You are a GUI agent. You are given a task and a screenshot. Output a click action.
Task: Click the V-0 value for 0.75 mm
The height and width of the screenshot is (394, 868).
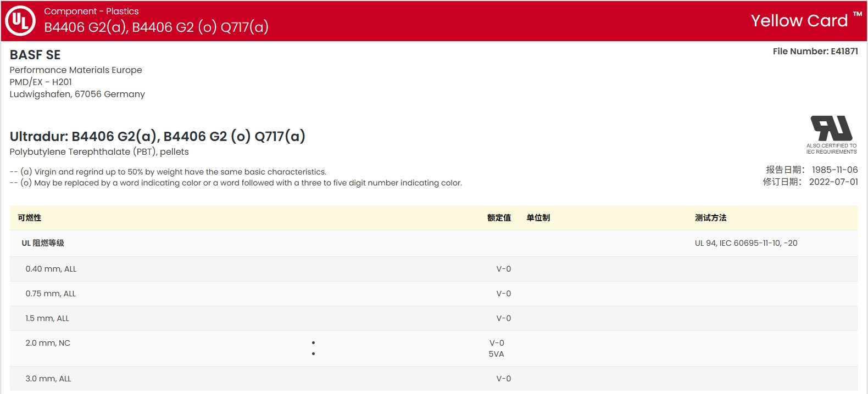504,294
